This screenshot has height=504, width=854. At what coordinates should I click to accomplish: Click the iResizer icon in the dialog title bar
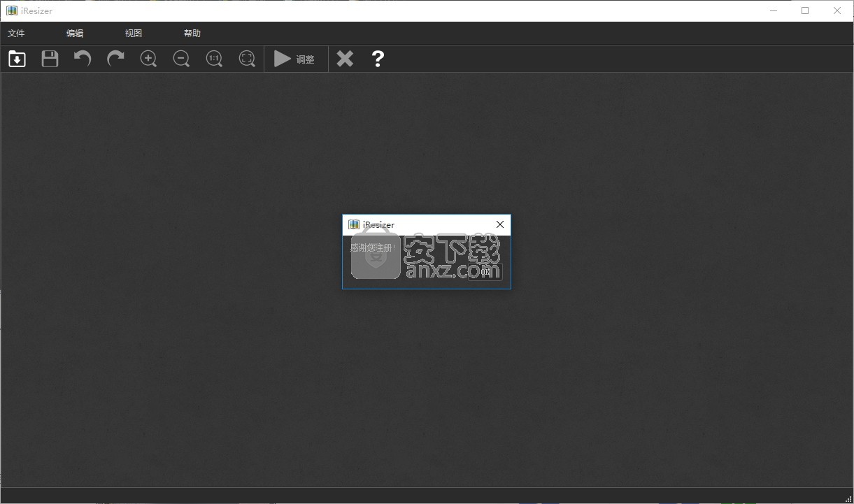click(x=354, y=224)
